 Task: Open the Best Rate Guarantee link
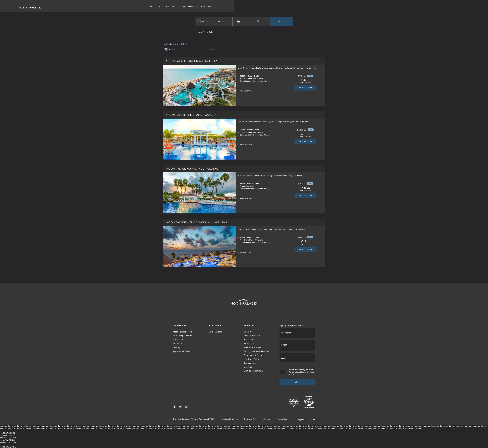point(253,371)
